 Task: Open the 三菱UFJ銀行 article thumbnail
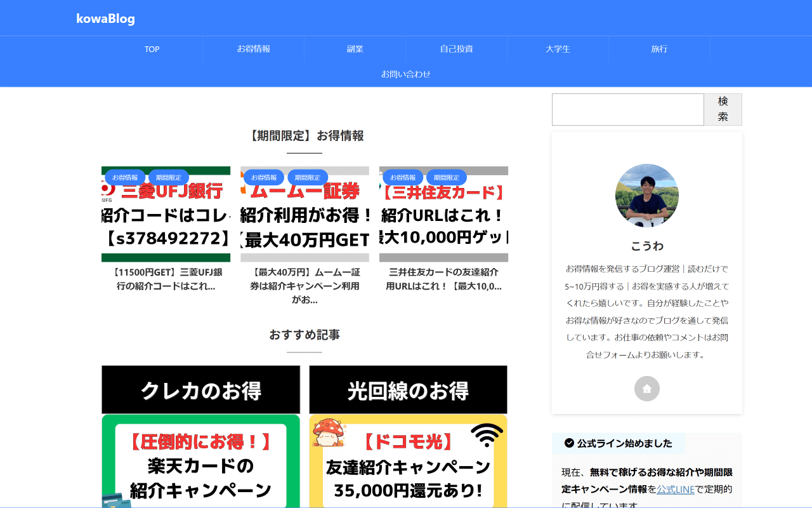coord(166,214)
